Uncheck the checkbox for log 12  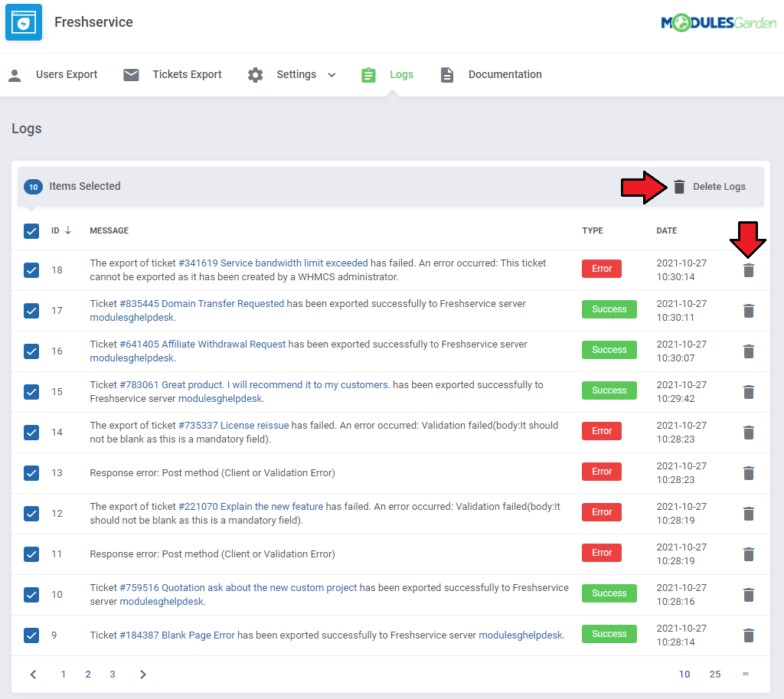tap(31, 514)
